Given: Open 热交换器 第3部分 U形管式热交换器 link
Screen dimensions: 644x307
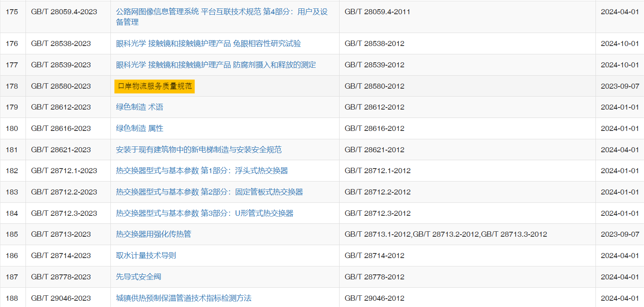Looking at the screenshot, I should point(204,213).
